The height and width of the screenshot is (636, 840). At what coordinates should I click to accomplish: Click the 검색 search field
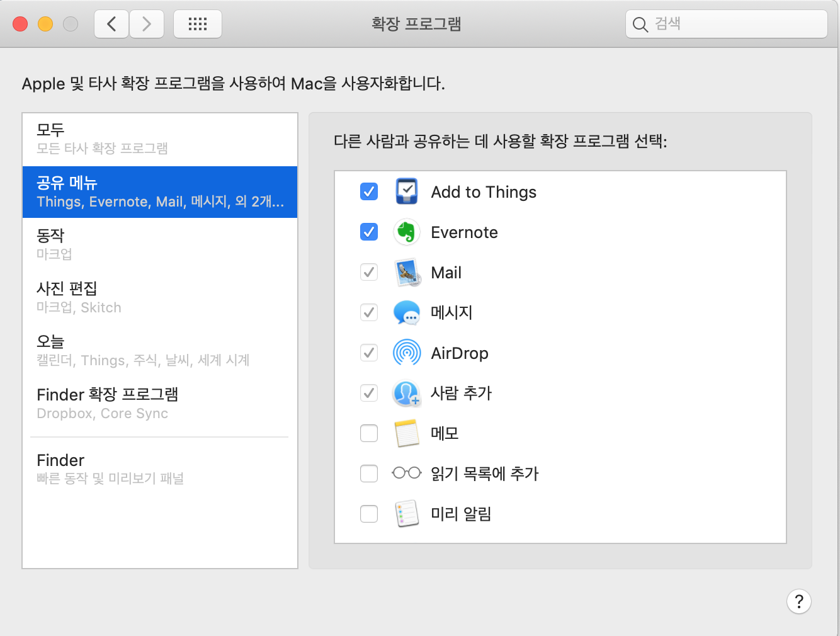727,24
